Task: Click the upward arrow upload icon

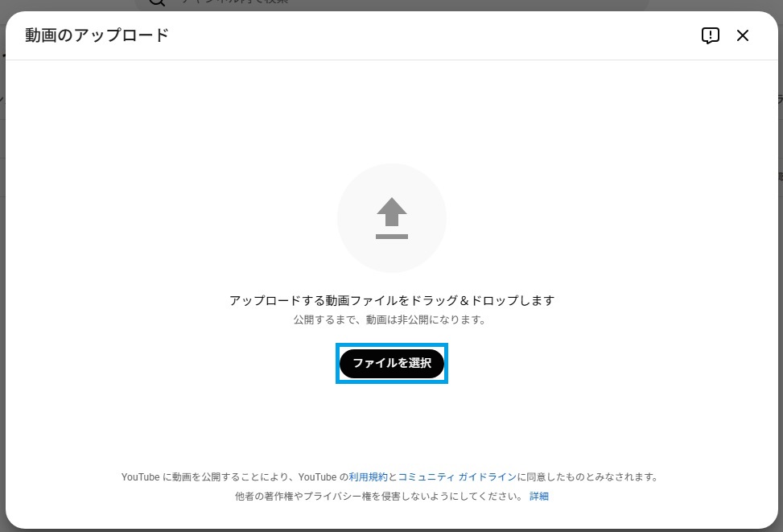Action: tap(392, 212)
